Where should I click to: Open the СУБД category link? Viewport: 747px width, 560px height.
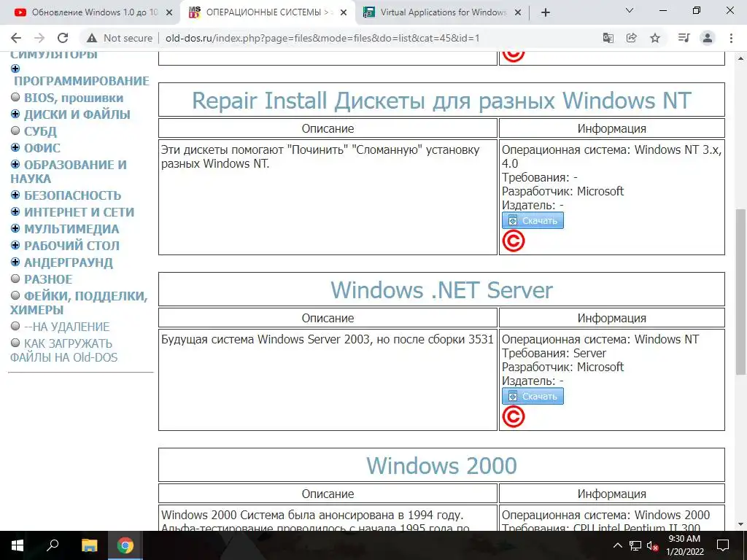41,131
